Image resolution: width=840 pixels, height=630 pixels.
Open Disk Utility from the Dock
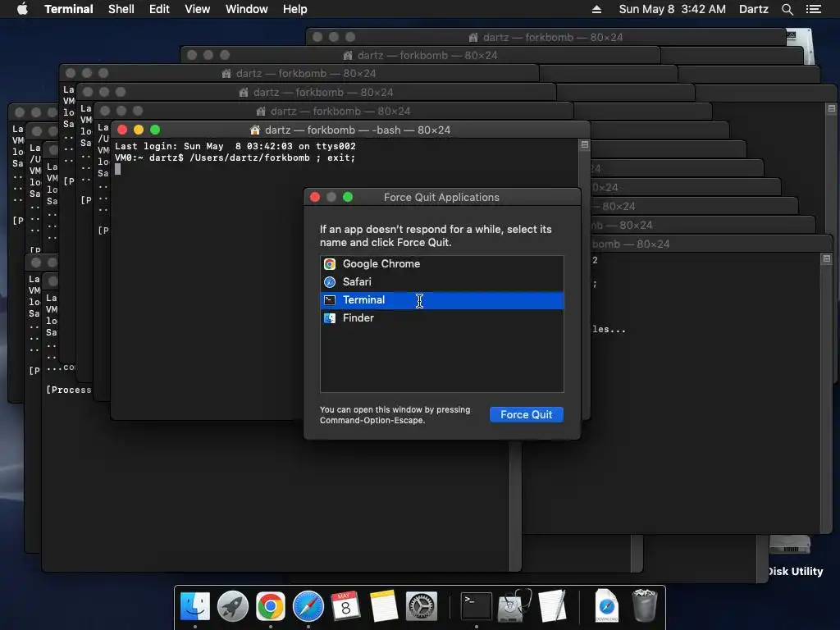[514, 606]
